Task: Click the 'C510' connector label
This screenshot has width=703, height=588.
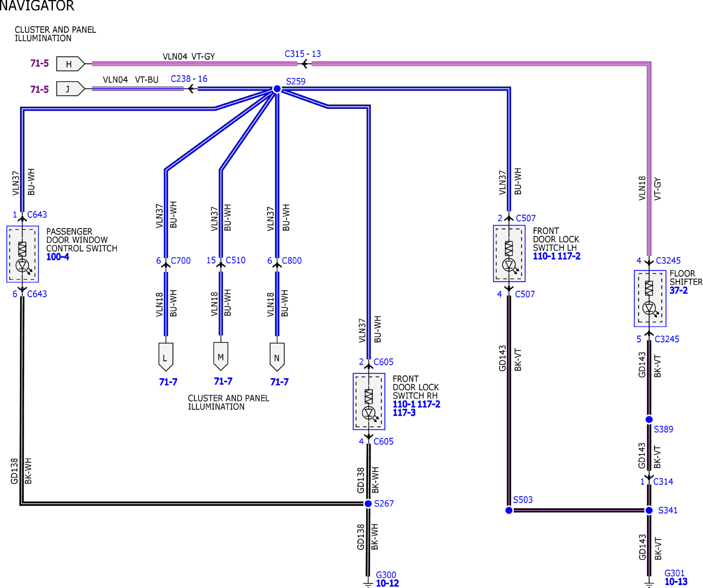Action: pos(235,261)
